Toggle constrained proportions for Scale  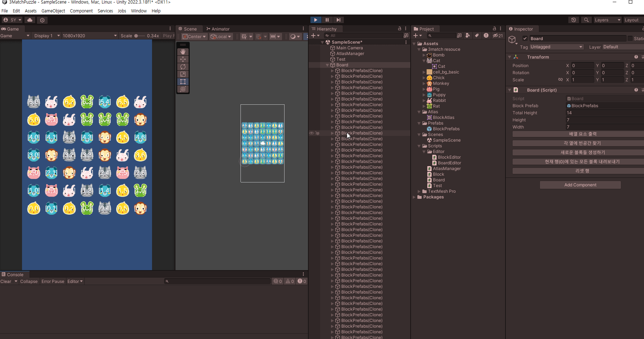(x=561, y=80)
